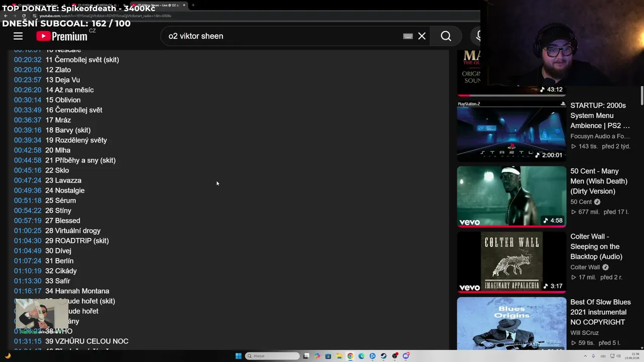Visit the Focusyn Audio channel link

600,136
